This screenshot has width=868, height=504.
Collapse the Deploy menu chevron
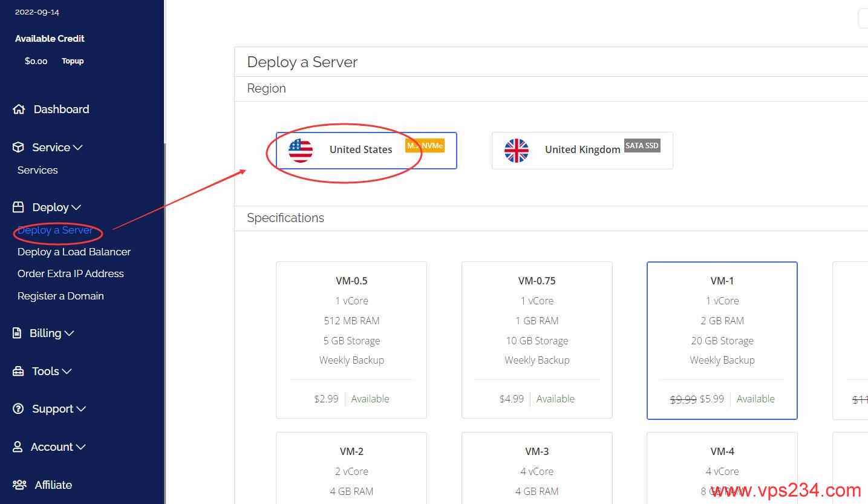[76, 208]
